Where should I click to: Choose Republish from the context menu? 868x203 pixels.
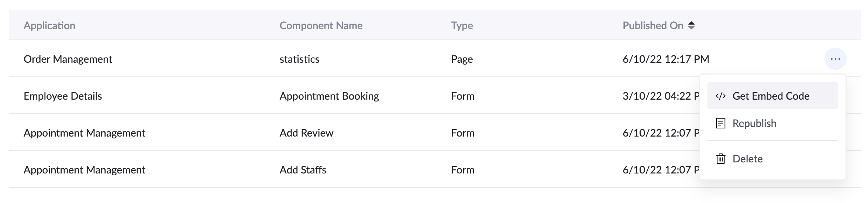[x=754, y=123]
